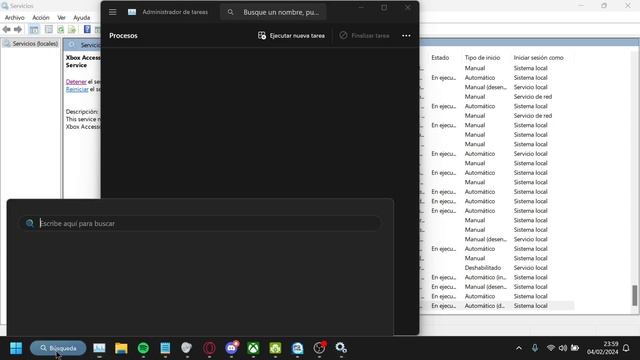This screenshot has height=360, width=640.
Task: Open Discord from the taskbar
Action: (x=231, y=348)
